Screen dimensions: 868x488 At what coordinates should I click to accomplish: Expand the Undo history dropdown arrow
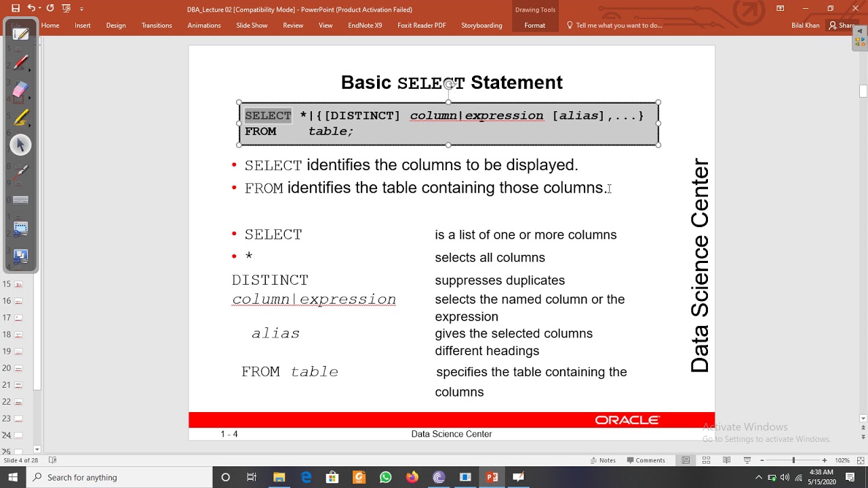click(39, 9)
